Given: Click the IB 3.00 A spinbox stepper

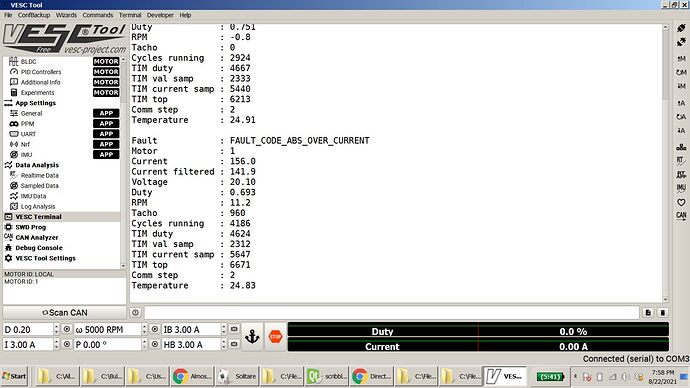Looking at the screenshot, I should pos(224,329).
